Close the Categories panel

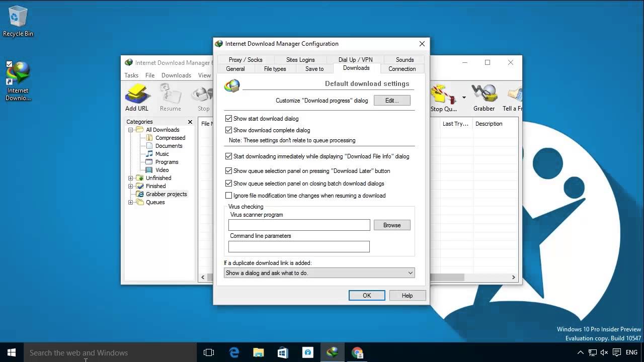click(190, 122)
